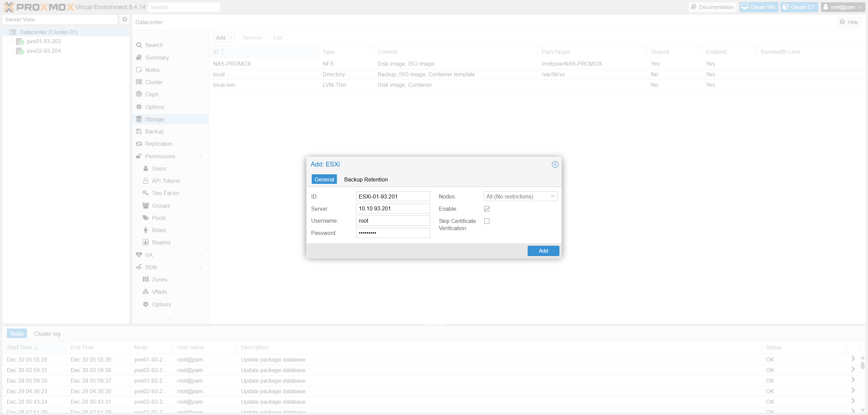Open the Documentation page
Screen dimensions: 868x415
pyautogui.click(x=712, y=7)
